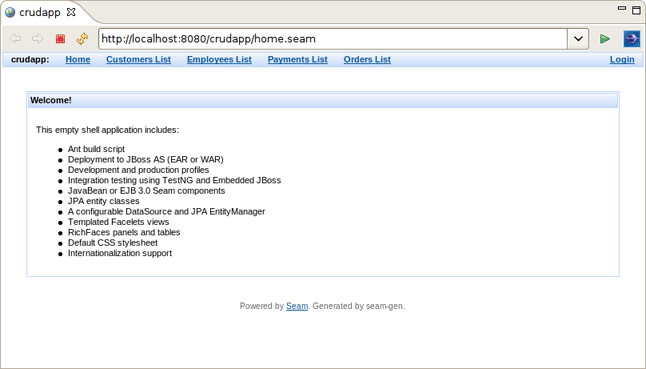Click the Login link
This screenshot has width=646, height=369.
[x=622, y=59]
